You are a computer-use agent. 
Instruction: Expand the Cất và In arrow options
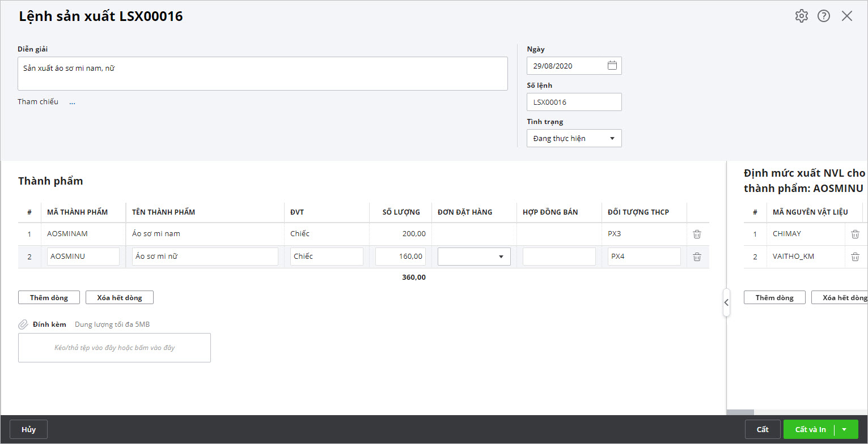pos(844,429)
